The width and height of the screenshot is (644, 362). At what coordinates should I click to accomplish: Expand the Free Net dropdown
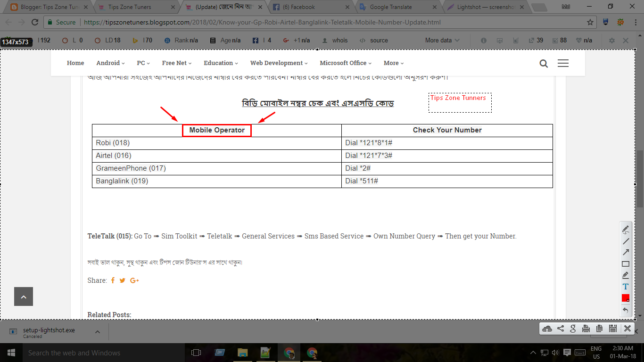coord(177,63)
